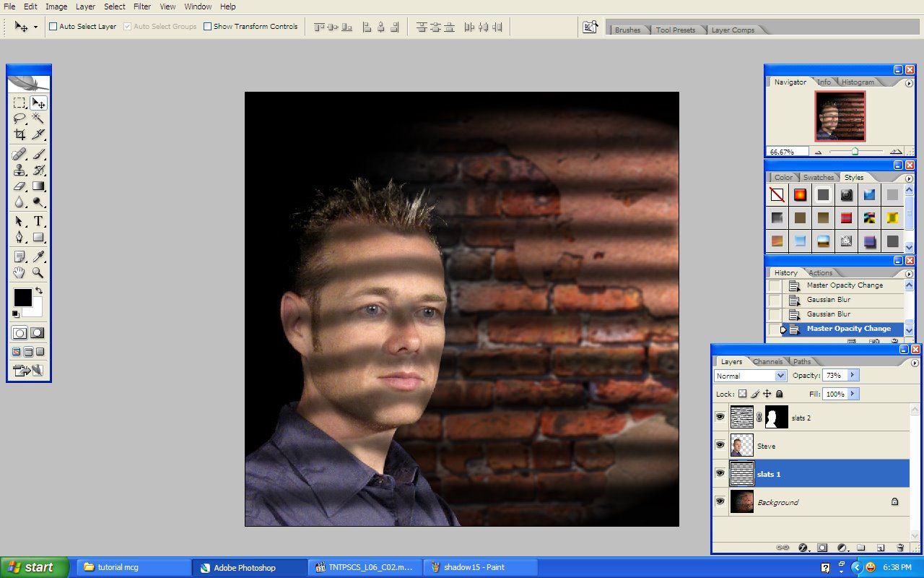Image resolution: width=924 pixels, height=578 pixels.
Task: Click the foreground color swatch
Action: click(x=22, y=297)
